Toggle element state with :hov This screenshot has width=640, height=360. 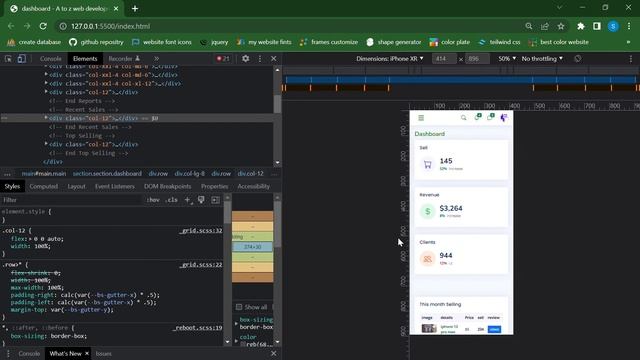click(x=153, y=200)
